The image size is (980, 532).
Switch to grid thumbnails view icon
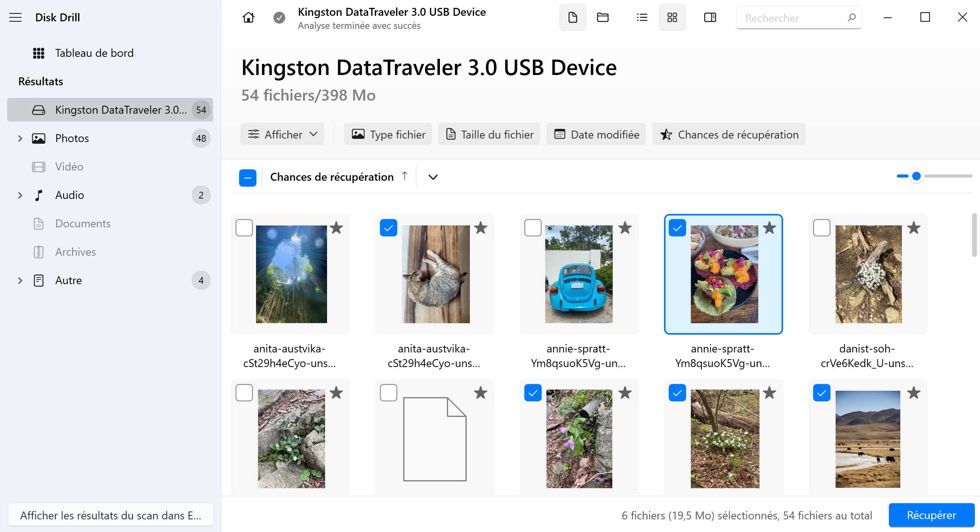[672, 17]
